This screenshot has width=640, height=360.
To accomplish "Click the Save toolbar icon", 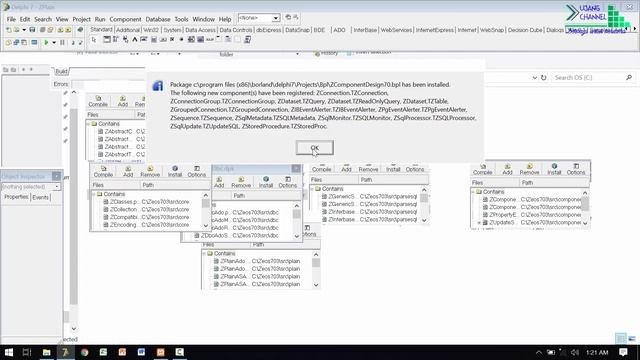I will pyautogui.click(x=32, y=30).
